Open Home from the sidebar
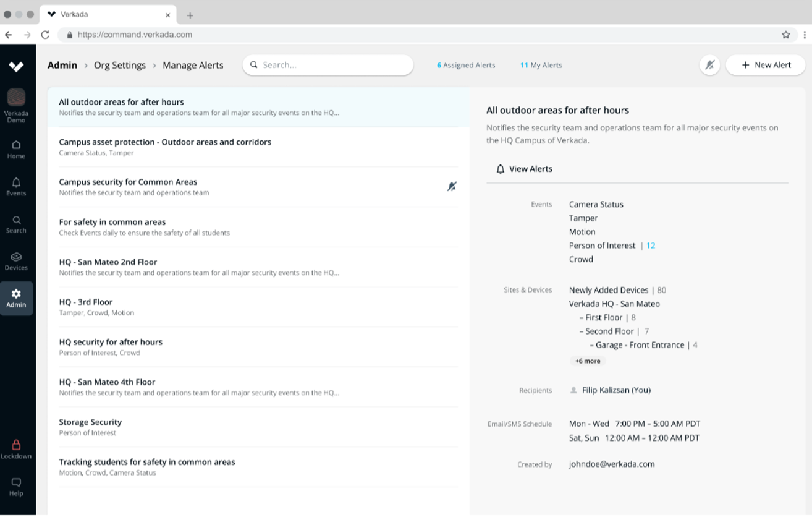This screenshot has width=812, height=517. [16, 148]
